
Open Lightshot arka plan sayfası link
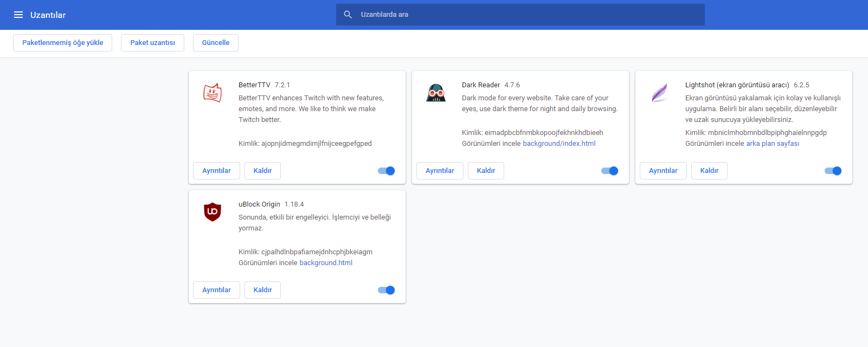(773, 144)
